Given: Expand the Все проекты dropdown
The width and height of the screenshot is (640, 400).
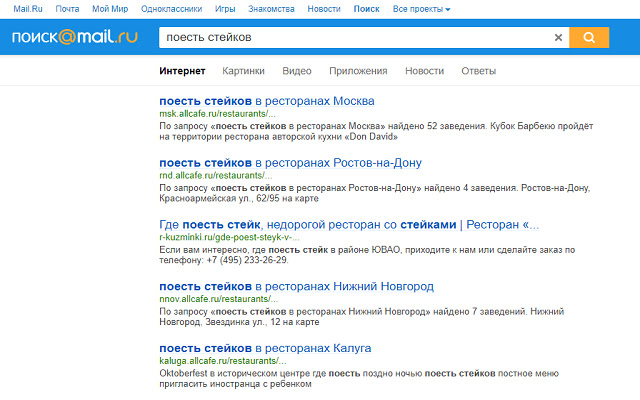Looking at the screenshot, I should tap(421, 9).
